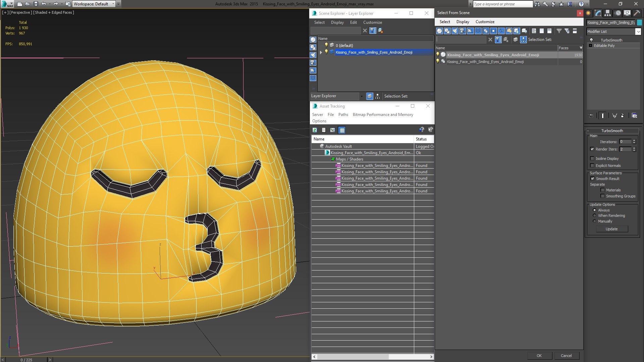This screenshot has width=644, height=362.
Task: Toggle TurboSmooth modifier lightbulb in stack
Action: [x=591, y=40]
